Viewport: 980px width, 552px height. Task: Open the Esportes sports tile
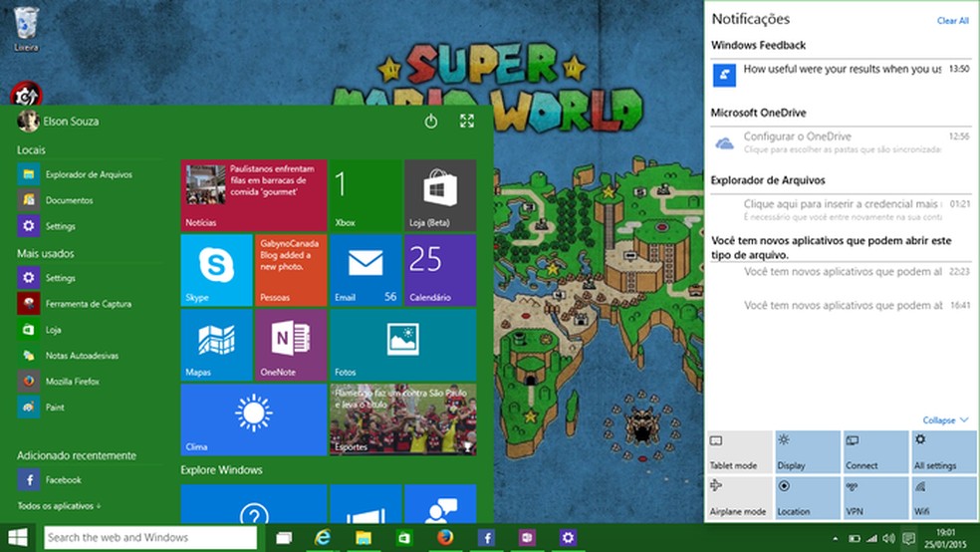403,419
